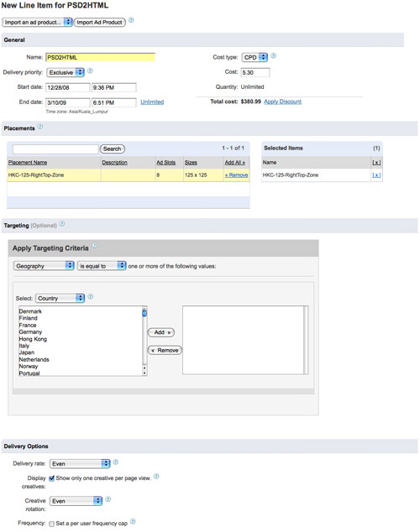Viewport: 420px width, 532px height.
Task: Click the HKC-125-RightTop-Zone placement row name
Action: [36, 175]
